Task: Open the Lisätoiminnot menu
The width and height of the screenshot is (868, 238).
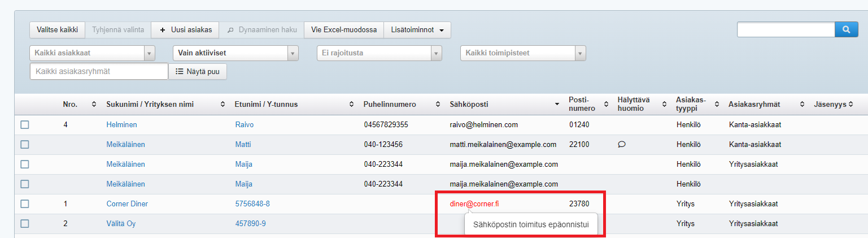Action: click(417, 30)
